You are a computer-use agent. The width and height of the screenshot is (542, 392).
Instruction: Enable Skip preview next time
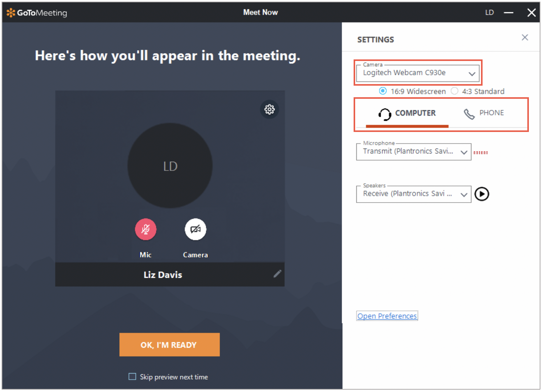coord(132,377)
